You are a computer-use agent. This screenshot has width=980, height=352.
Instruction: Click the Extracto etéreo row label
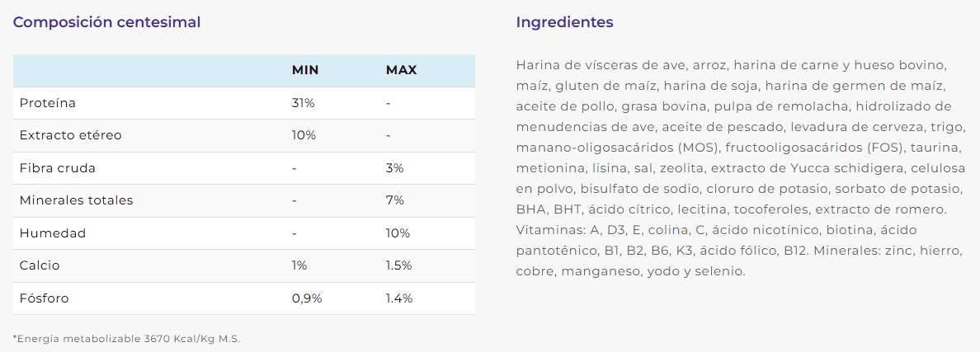[x=64, y=135]
